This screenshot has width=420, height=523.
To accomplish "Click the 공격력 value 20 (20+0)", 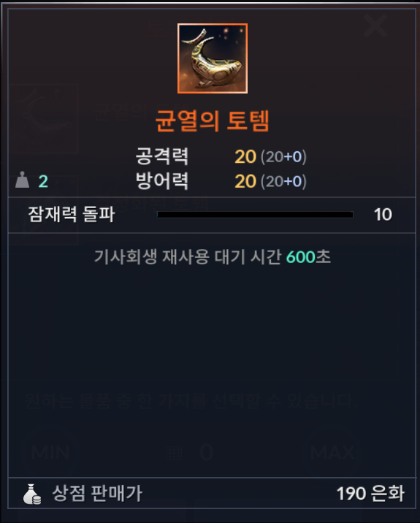I will pyautogui.click(x=270, y=156).
